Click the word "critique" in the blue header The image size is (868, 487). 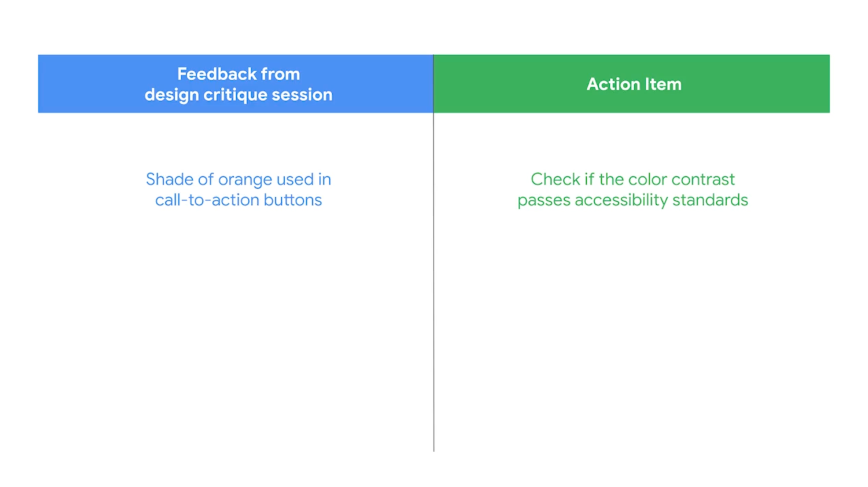235,95
